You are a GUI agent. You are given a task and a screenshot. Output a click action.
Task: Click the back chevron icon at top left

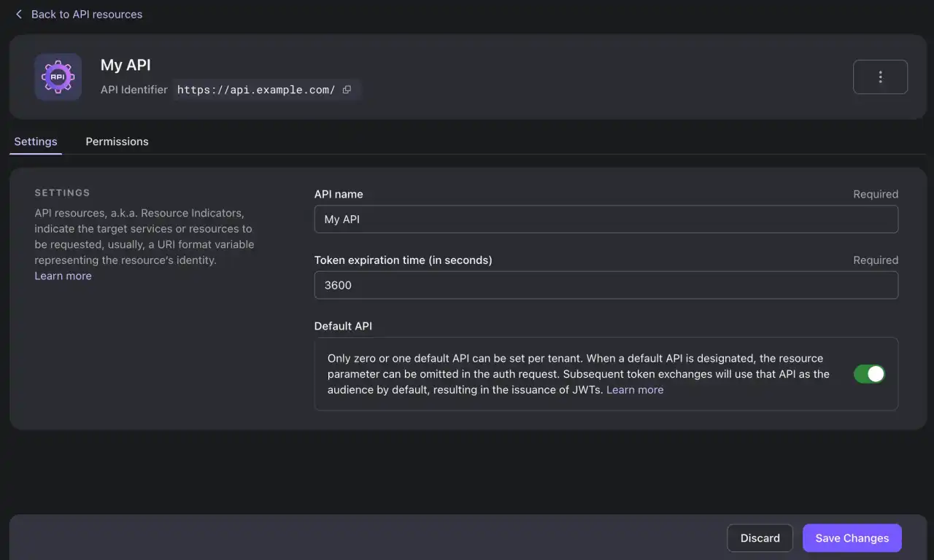19,14
